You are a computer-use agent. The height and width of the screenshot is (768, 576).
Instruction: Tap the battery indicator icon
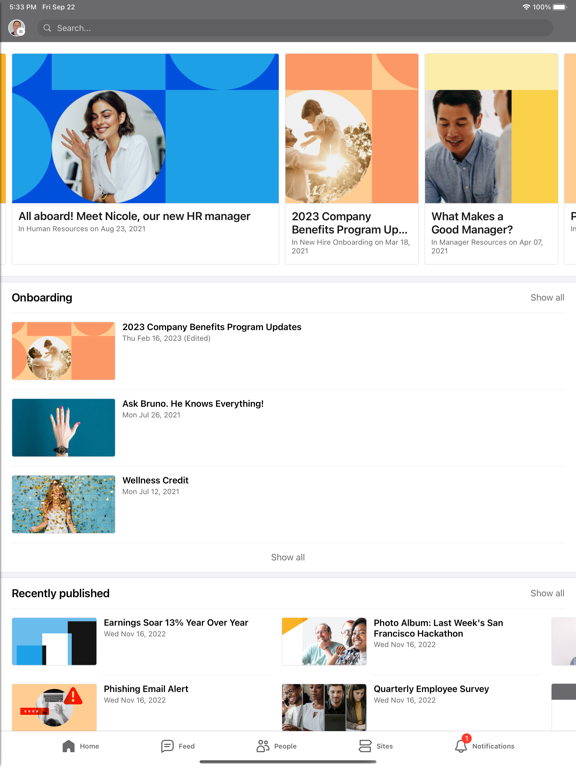[560, 7]
